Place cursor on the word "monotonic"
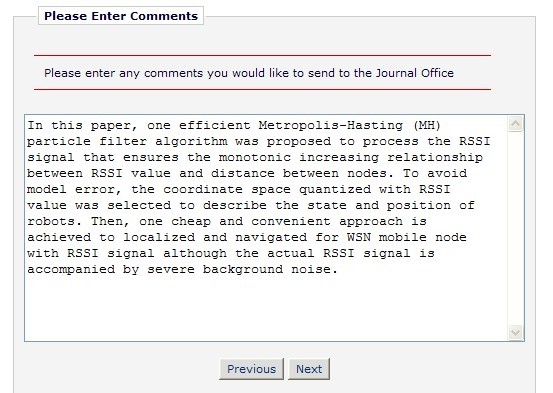The image size is (553, 393). [255, 157]
